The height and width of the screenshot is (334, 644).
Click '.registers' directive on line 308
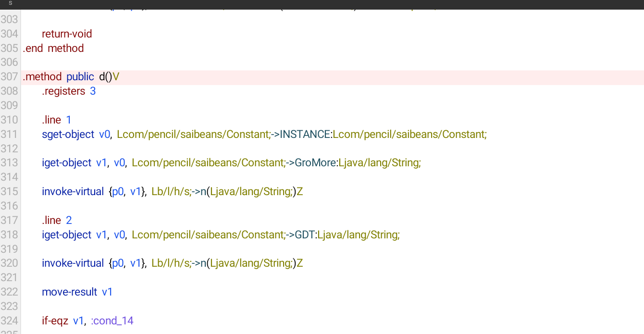[x=63, y=91]
